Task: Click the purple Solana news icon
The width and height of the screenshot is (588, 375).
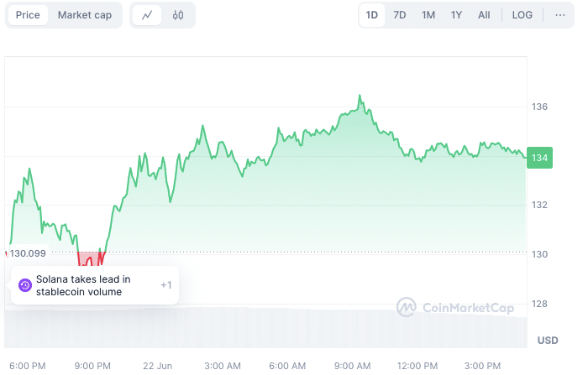Action: coord(24,285)
